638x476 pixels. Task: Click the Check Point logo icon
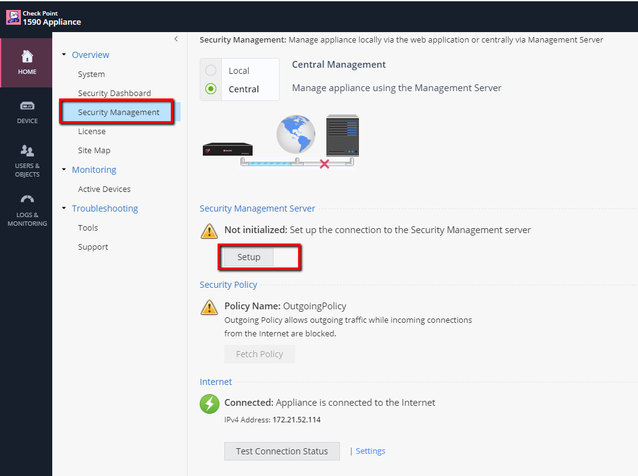coord(14,16)
